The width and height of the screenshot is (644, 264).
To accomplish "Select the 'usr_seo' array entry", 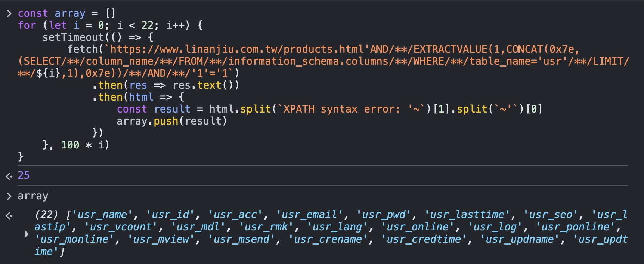I will [551, 215].
